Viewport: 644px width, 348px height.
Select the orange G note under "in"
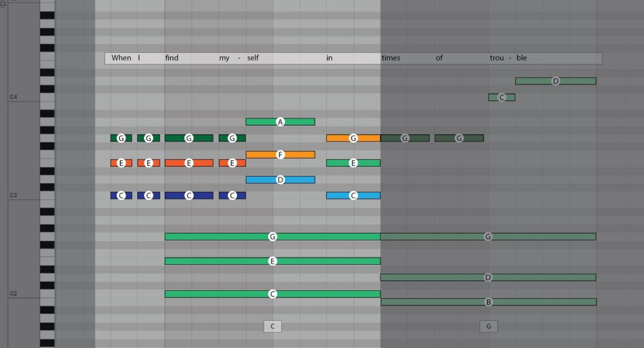[353, 138]
